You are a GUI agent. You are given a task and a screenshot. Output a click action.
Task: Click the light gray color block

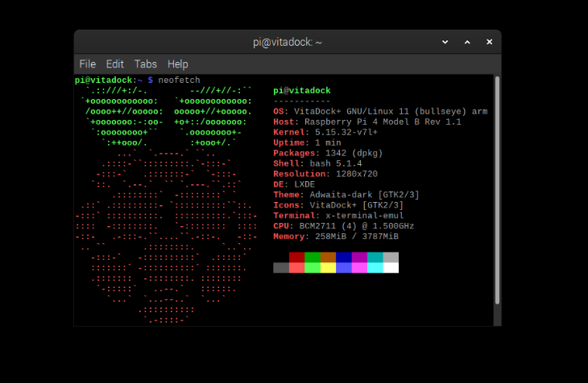391,257
